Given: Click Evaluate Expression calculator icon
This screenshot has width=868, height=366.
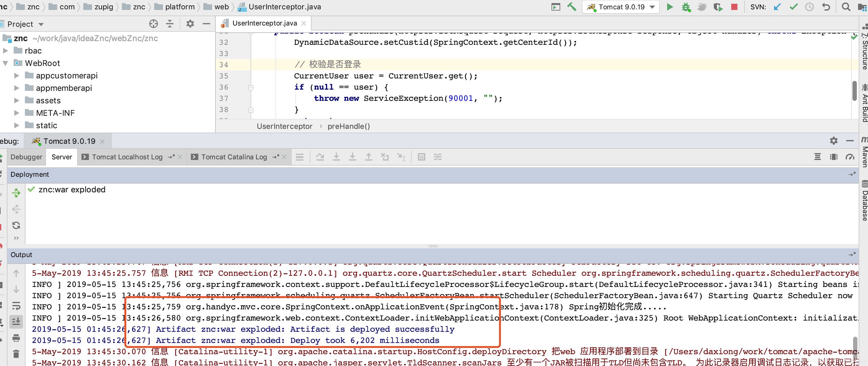Looking at the screenshot, I should tap(421, 157).
